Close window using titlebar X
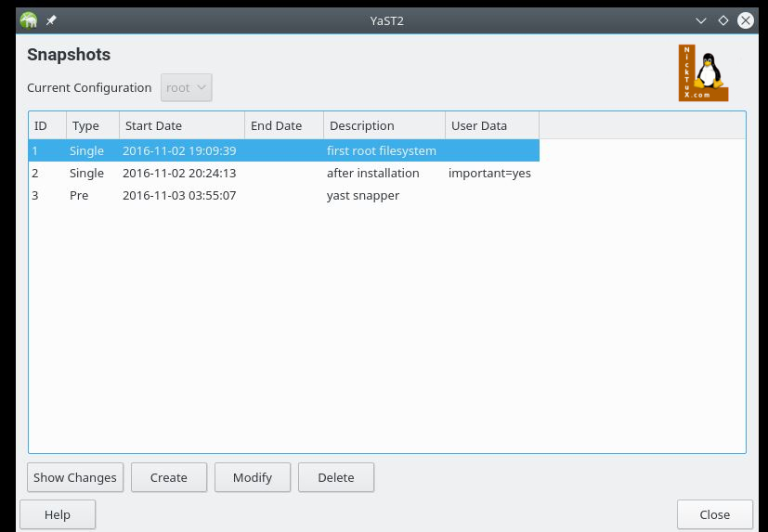The image size is (768, 532). pyautogui.click(x=745, y=20)
